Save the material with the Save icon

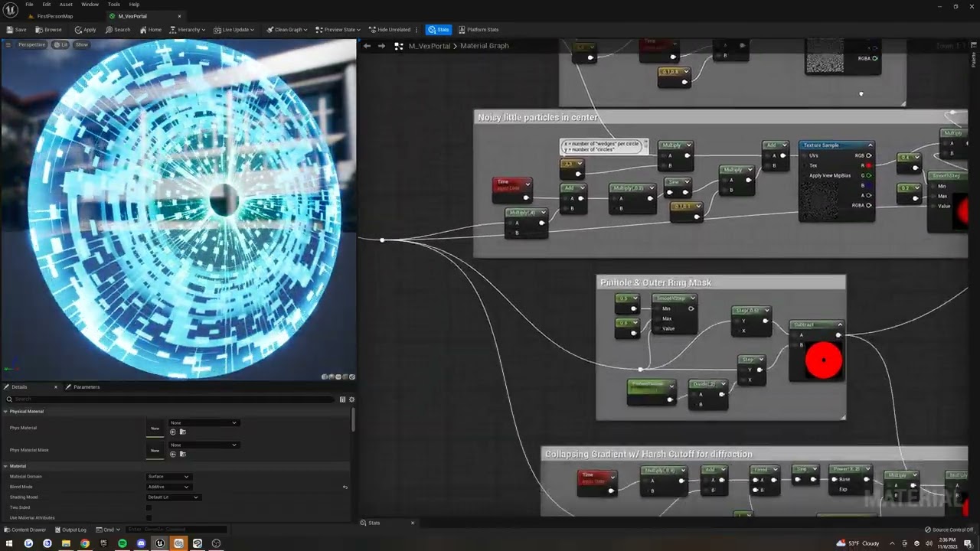pos(16,30)
